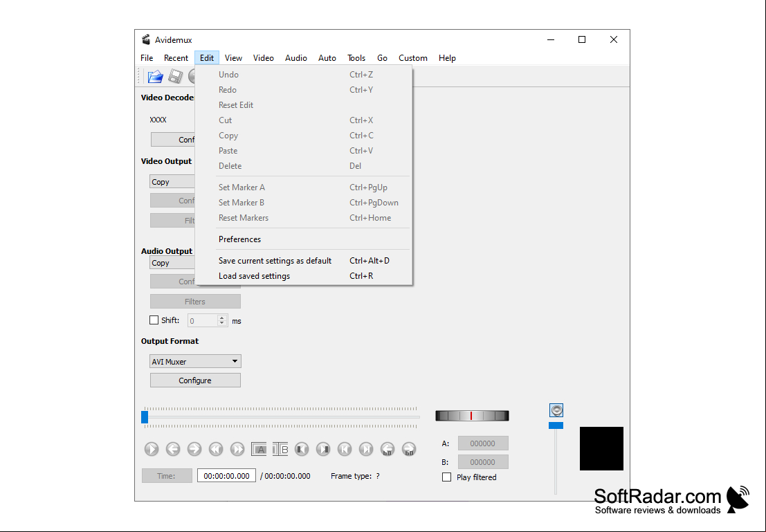Open the Auto menu

(327, 57)
